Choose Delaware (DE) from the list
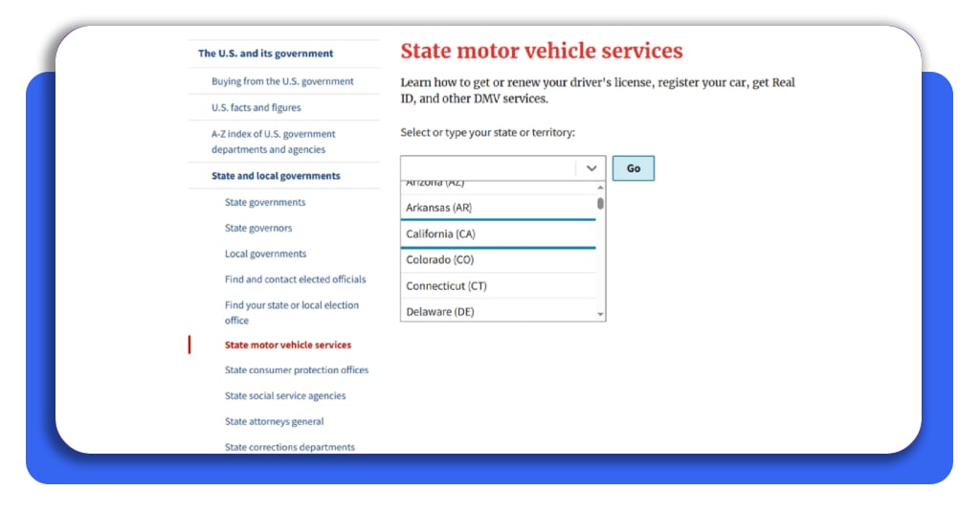Image resolution: width=980 pixels, height=513 pixels. tap(498, 311)
